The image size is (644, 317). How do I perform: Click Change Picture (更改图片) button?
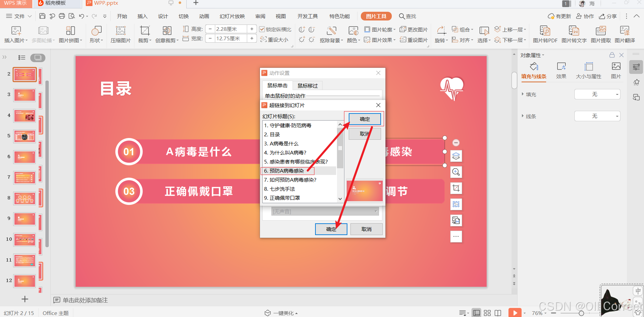click(x=414, y=30)
